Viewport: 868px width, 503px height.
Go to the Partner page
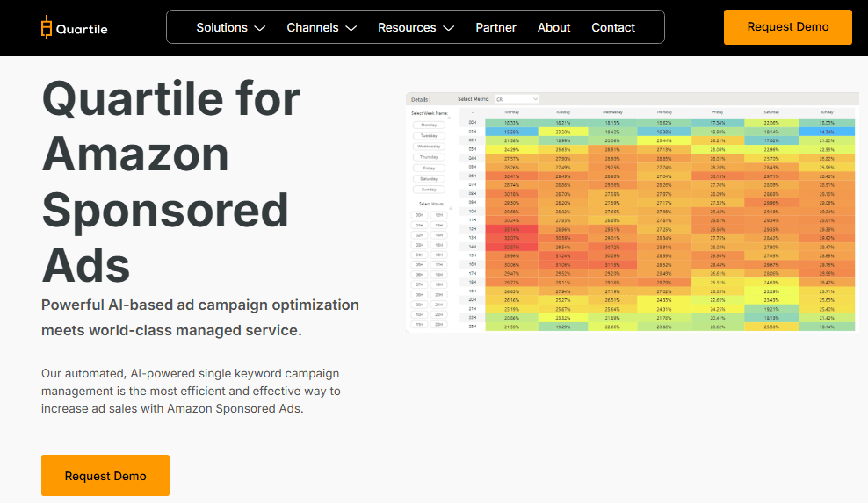(x=496, y=28)
